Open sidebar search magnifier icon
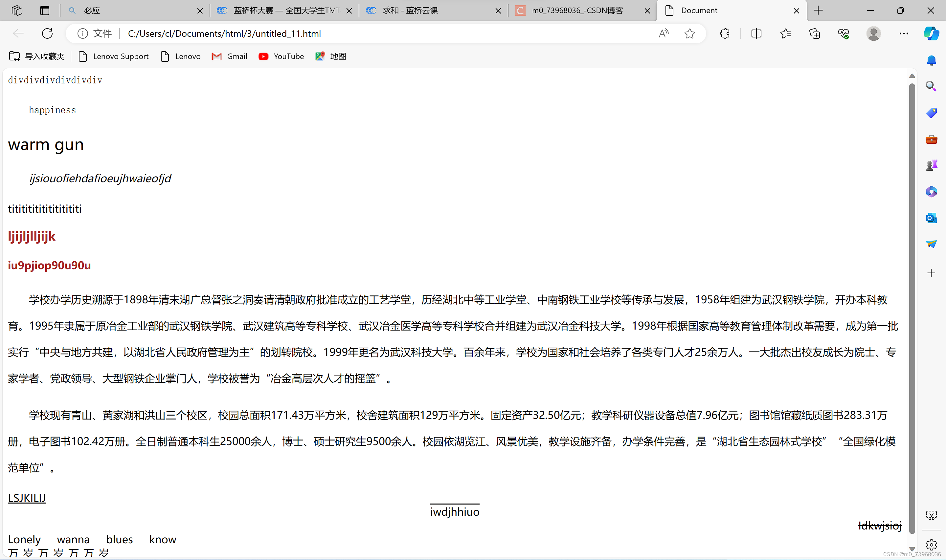Screen dimensions: 946x560 tap(931, 86)
